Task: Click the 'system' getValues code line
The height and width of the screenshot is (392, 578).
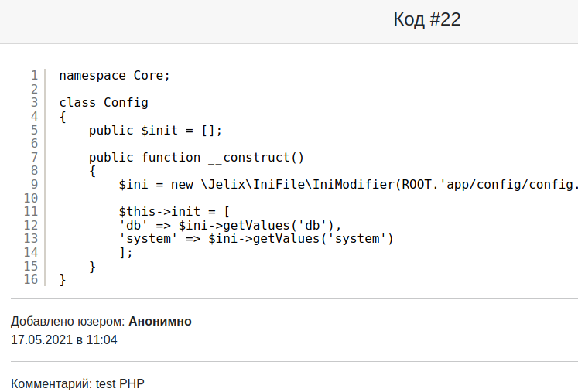Action: click(x=256, y=238)
